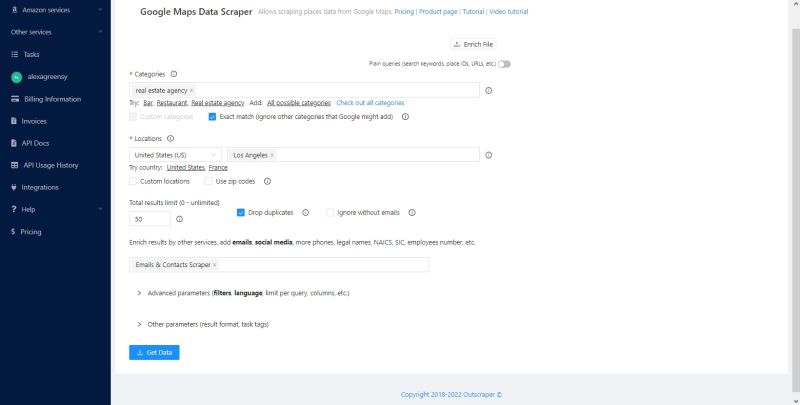Click info icon beside Use zip codes

click(x=267, y=181)
